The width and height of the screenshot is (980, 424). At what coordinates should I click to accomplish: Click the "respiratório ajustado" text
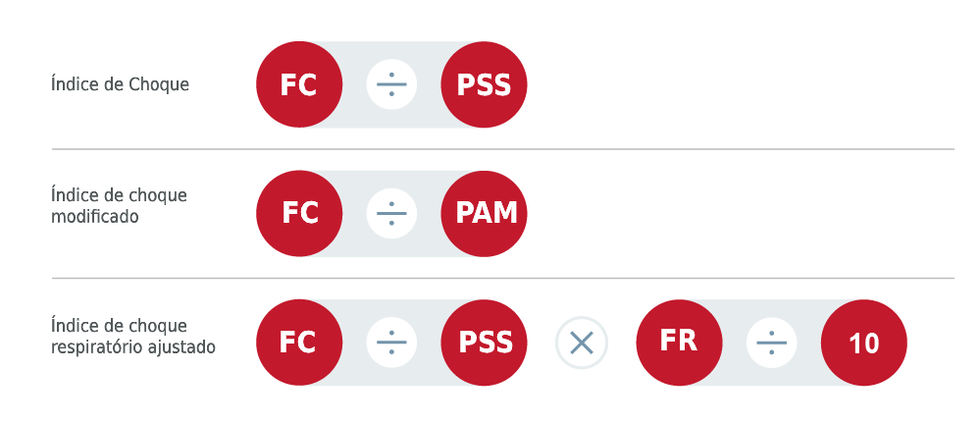pos(132,346)
